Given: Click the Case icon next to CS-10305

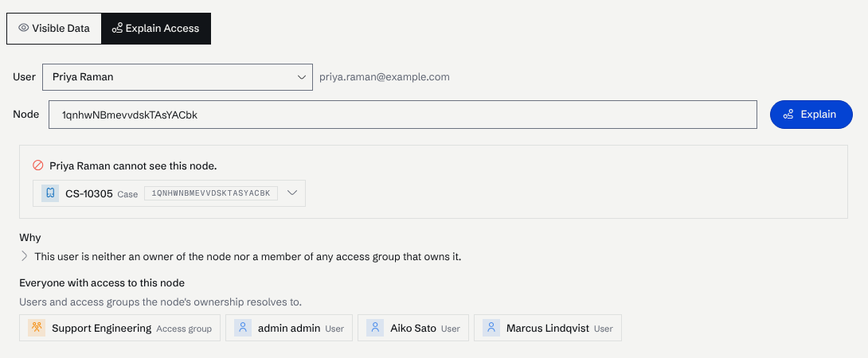Looking at the screenshot, I should 50,193.
